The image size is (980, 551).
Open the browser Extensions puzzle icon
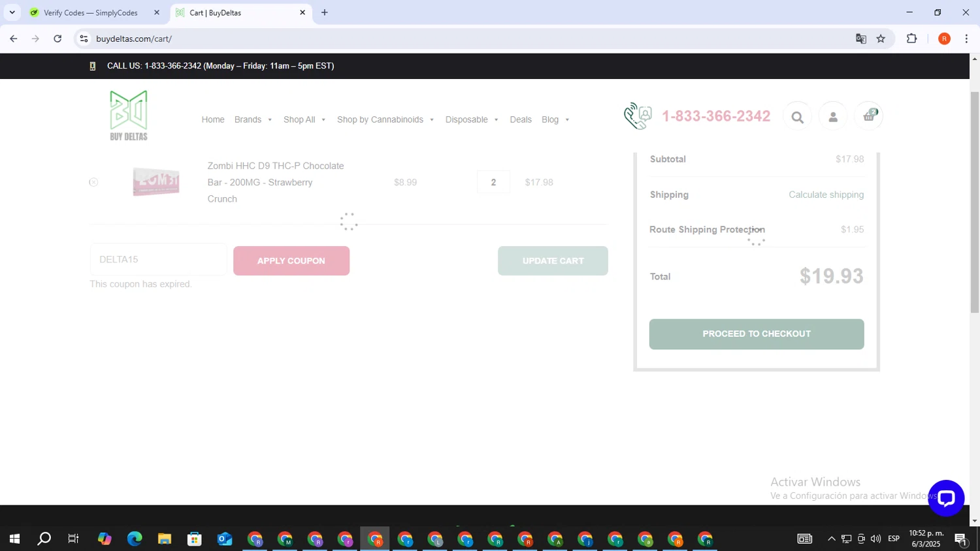coord(912,39)
